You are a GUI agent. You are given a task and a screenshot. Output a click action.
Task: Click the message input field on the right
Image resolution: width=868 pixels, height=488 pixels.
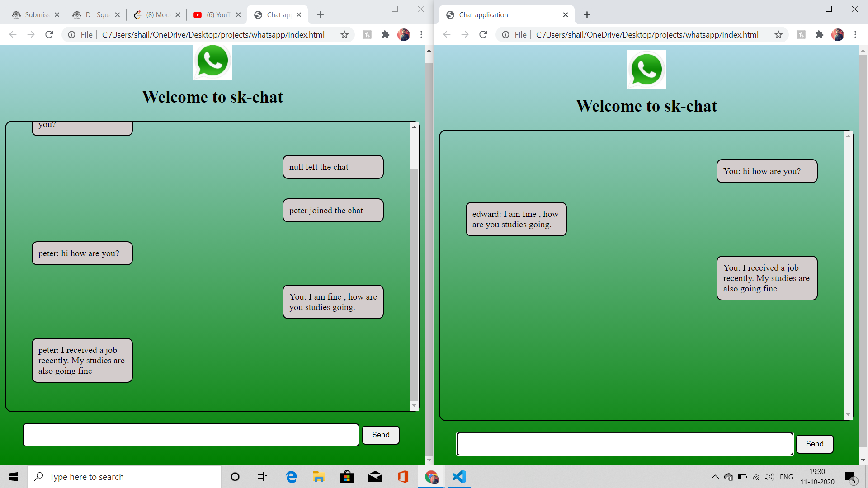[x=624, y=444]
